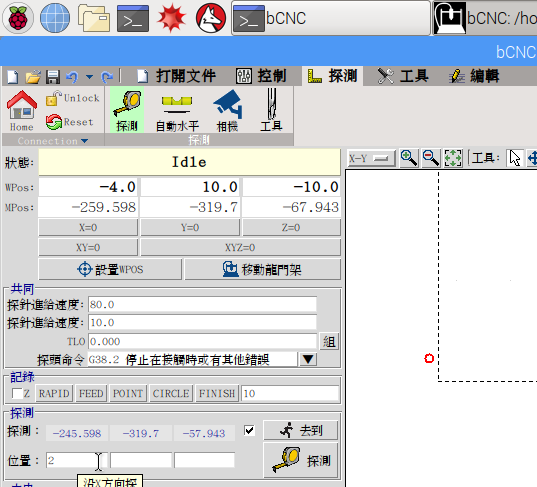Fit drawing to the canvas view
The width and height of the screenshot is (537, 487).
453,158
